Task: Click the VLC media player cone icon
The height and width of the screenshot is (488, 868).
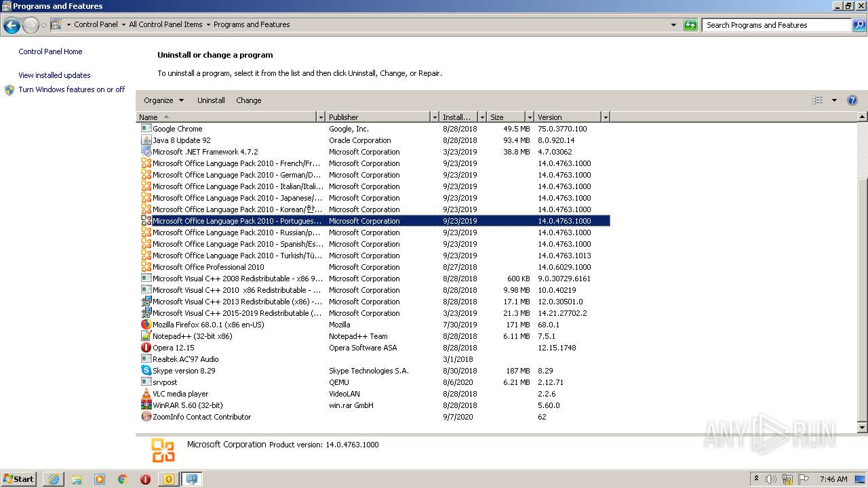Action: click(x=146, y=393)
